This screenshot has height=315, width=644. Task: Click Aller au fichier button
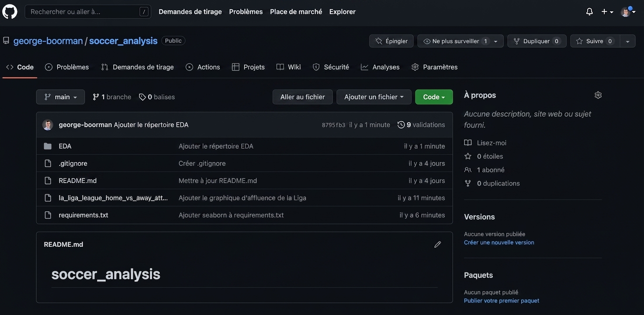[x=303, y=97]
